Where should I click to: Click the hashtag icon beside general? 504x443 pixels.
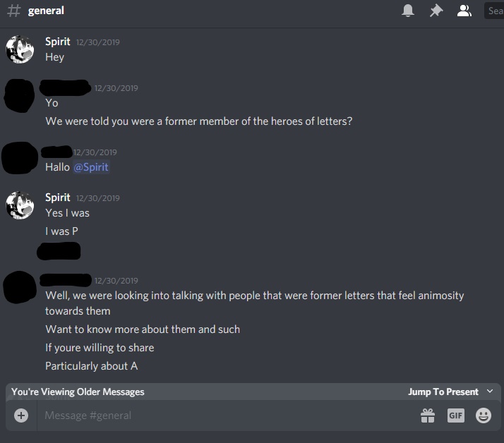(14, 11)
